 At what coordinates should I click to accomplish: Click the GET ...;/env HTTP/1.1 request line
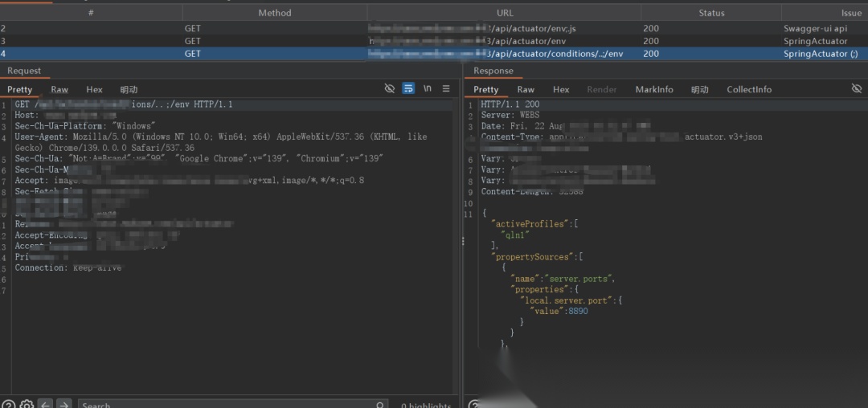(x=124, y=104)
